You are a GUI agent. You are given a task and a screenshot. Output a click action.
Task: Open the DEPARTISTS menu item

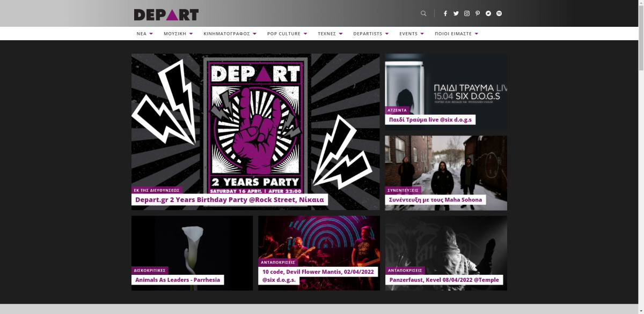click(x=368, y=34)
